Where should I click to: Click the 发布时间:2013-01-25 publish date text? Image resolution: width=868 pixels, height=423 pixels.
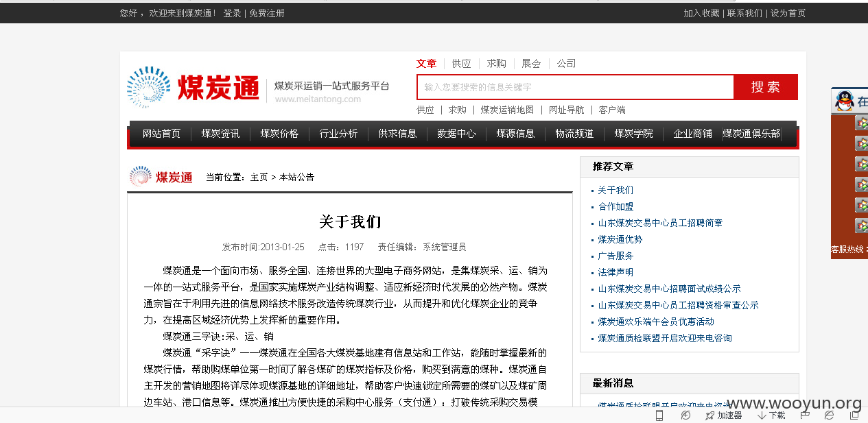click(263, 247)
